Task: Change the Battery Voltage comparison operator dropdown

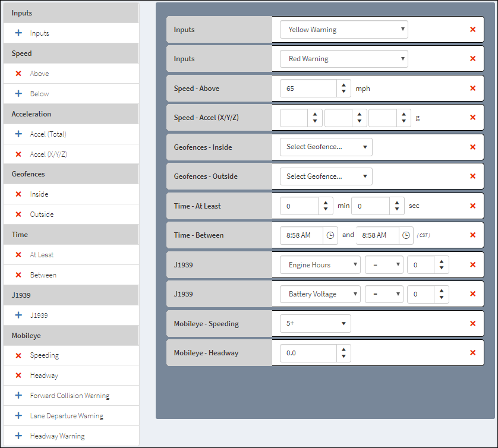Action: 384,294
